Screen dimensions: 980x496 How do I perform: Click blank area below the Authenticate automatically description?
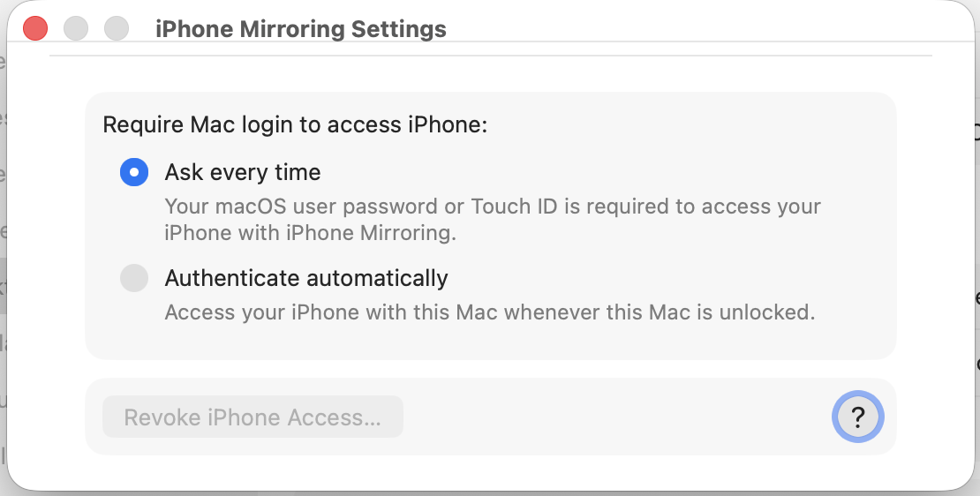(490, 342)
